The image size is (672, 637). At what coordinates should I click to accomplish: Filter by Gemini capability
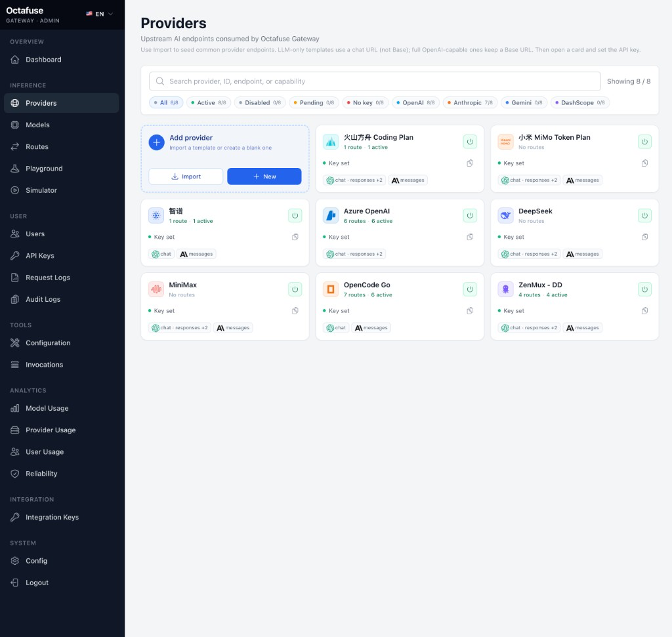[x=524, y=103]
